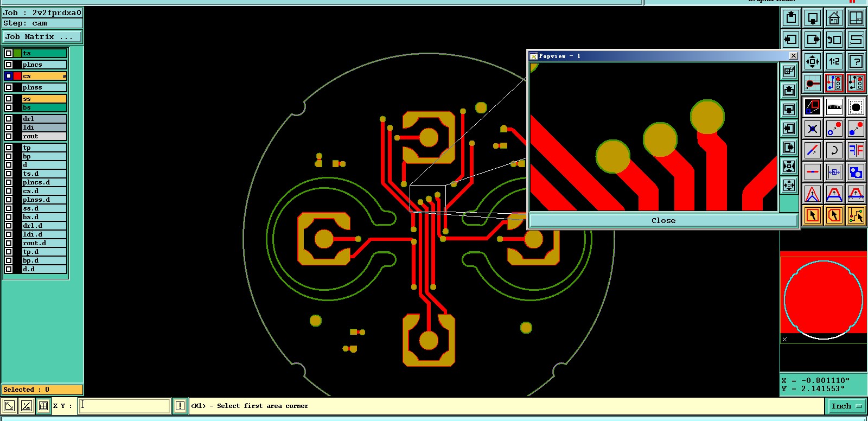Select the drl.d layer name
868x421 pixels.
click(x=44, y=226)
